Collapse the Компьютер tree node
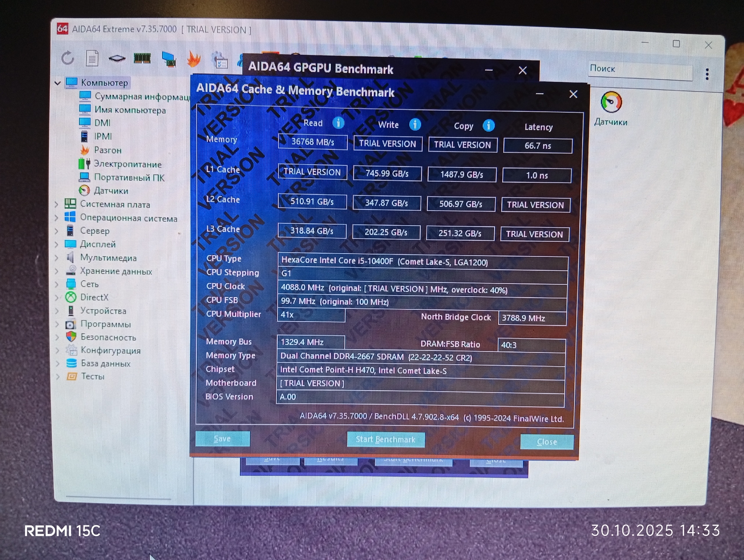Screen dimensions: 744x560 click(x=58, y=83)
